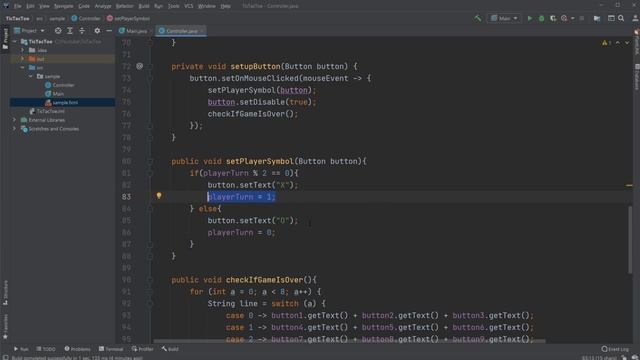Viewport: 640px width, 360px height.
Task: Click the vertical editor scrollbar
Action: [630, 240]
